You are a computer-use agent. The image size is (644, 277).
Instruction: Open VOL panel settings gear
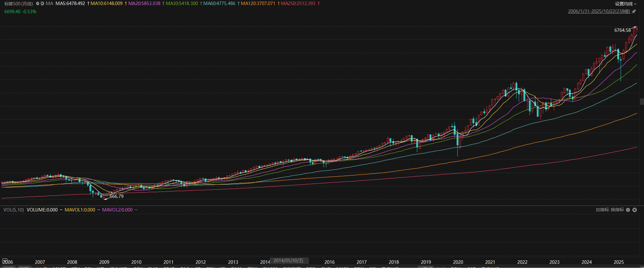tap(628, 210)
